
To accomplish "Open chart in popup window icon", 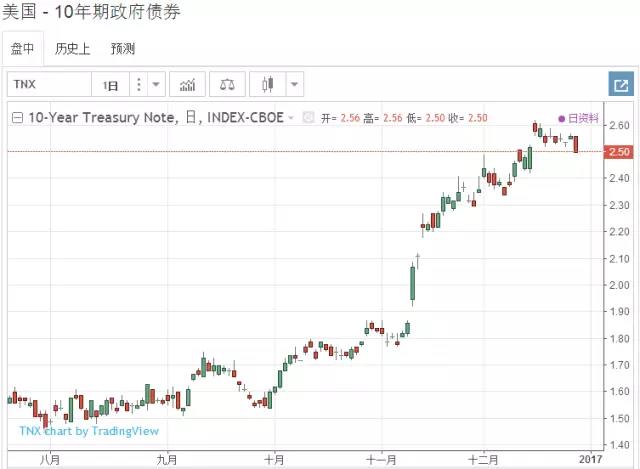I will click(x=620, y=84).
